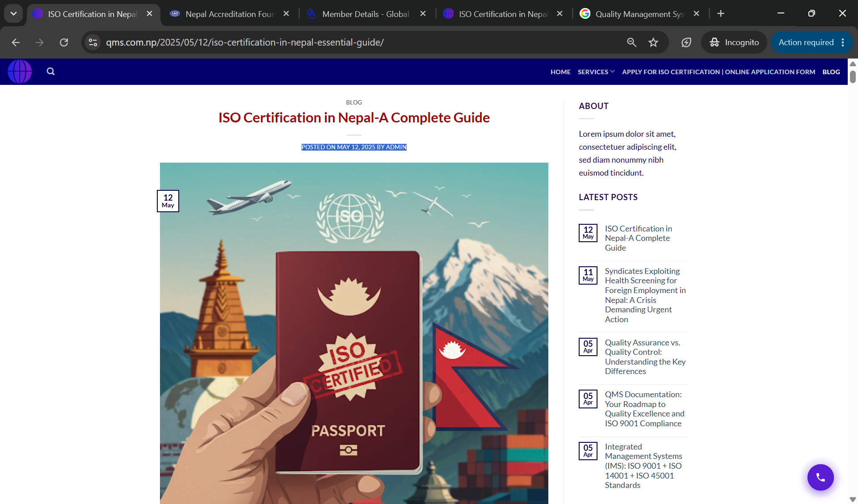Click the BLOG category label above title
Screen dimensions: 858x504
click(x=354, y=102)
